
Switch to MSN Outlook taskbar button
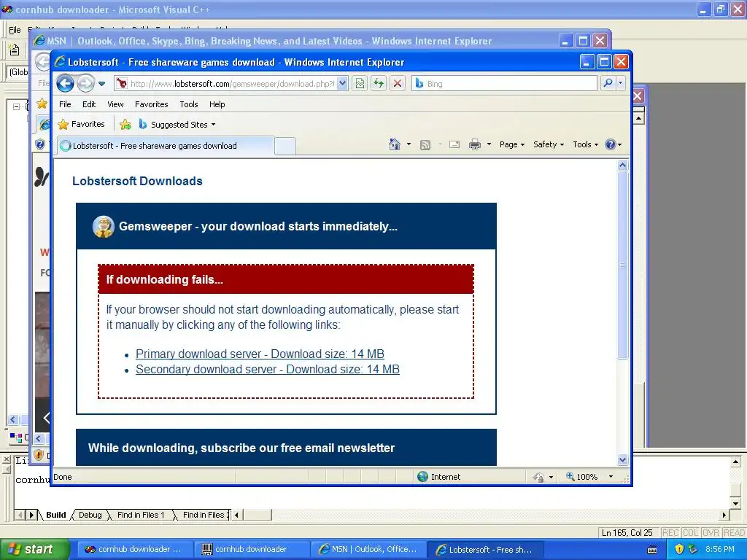[368, 549]
